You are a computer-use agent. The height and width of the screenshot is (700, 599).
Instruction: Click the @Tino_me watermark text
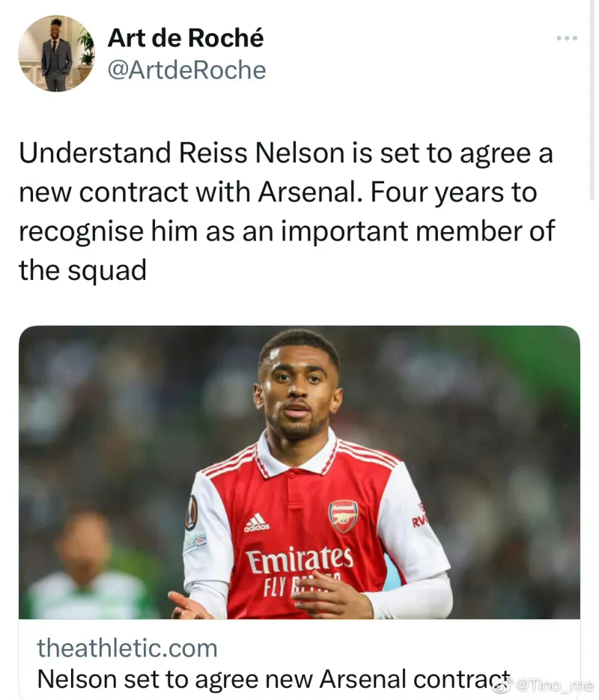tap(554, 685)
